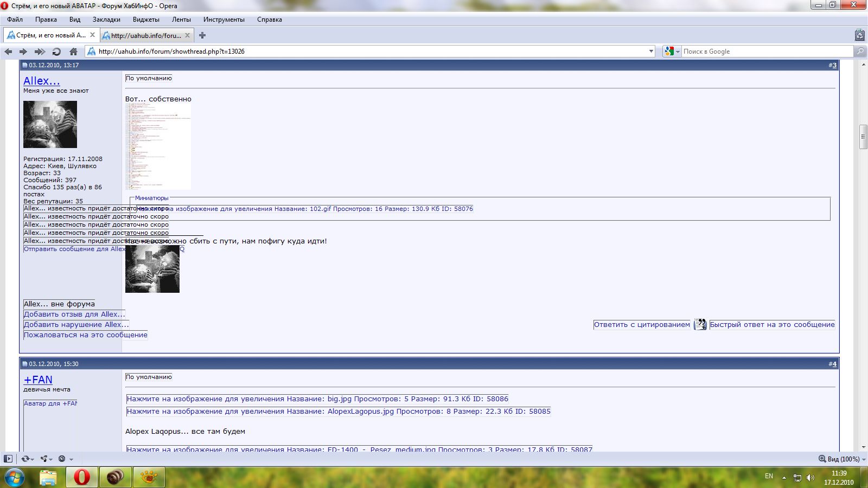Open Windows Explorer from the taskbar

[48, 477]
